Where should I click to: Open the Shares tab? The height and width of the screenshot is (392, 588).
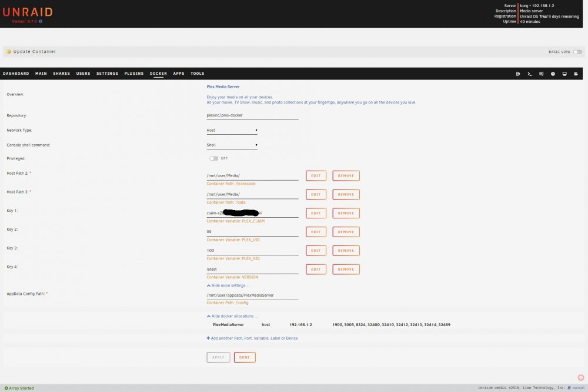tap(62, 74)
